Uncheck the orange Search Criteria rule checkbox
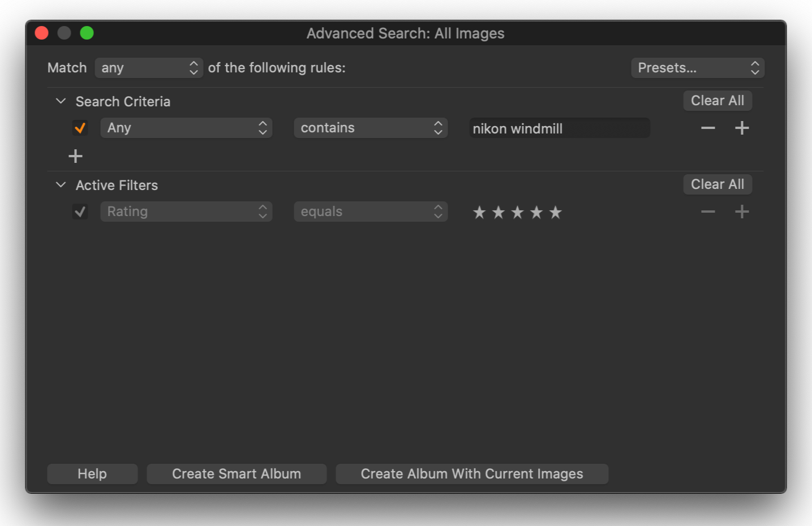Viewport: 812px width, 526px height. 80,128
